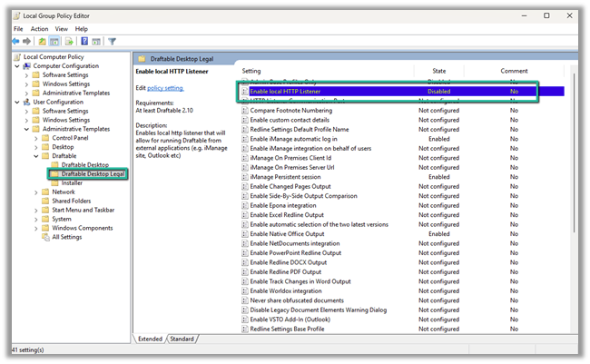Select Disable Legacy Document Elements Warning Dialog
590x364 pixels.
click(x=319, y=310)
